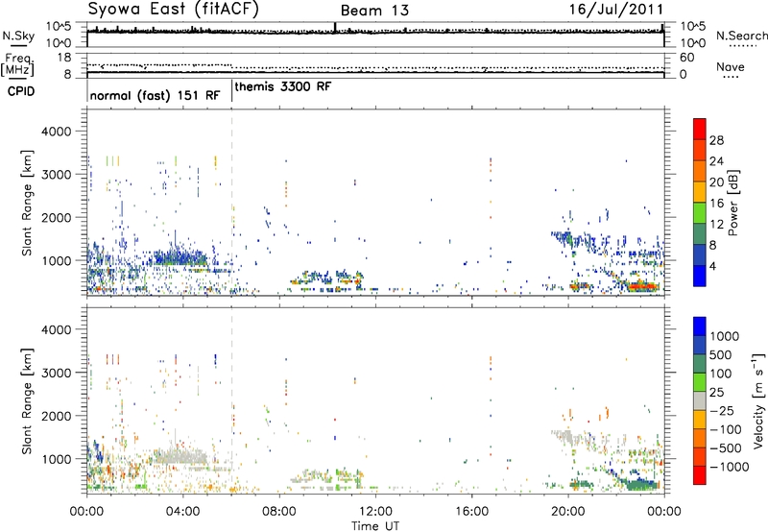The height and width of the screenshot is (532, 768).
Task: Click the red bottom of Velocity colorbar
Action: (x=700, y=475)
